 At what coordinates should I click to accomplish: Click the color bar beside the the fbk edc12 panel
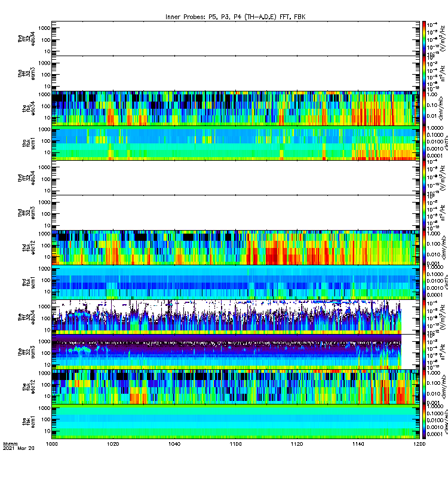click(424, 387)
